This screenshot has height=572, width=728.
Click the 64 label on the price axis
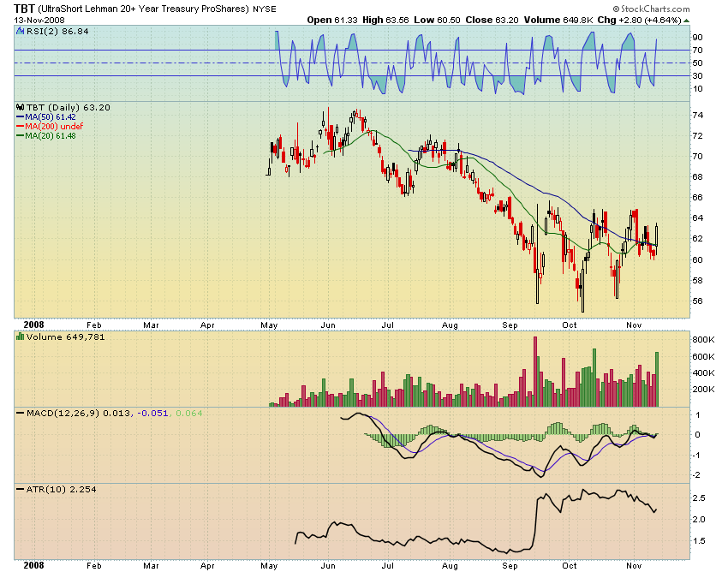pos(697,217)
